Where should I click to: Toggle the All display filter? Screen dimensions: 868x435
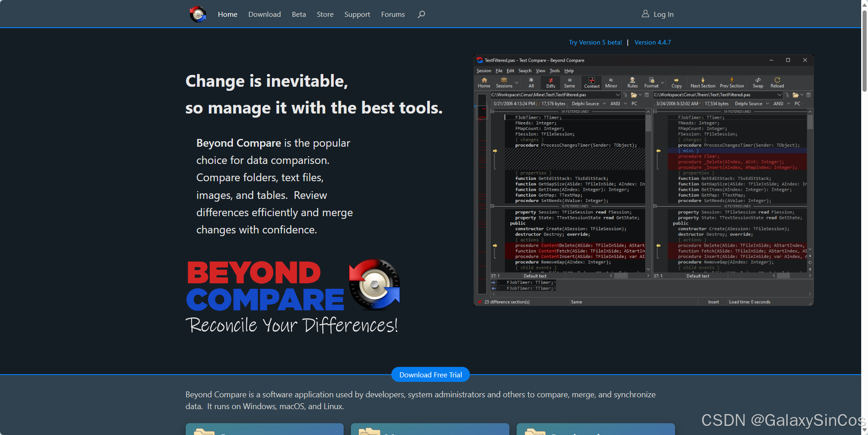[x=531, y=82]
